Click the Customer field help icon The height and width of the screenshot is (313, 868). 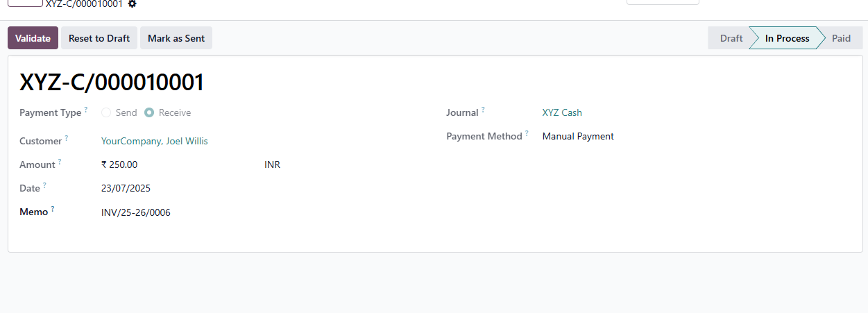pos(67,138)
